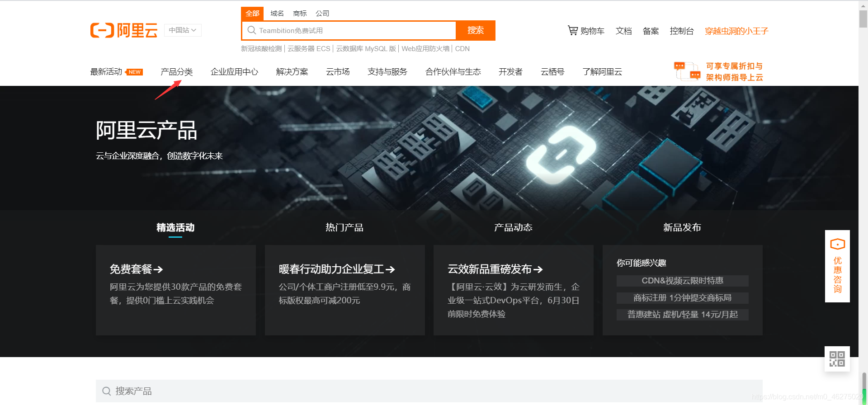Open 可享专属折扣与架构师指导上云 promo
The image size is (868, 405).
click(x=735, y=71)
